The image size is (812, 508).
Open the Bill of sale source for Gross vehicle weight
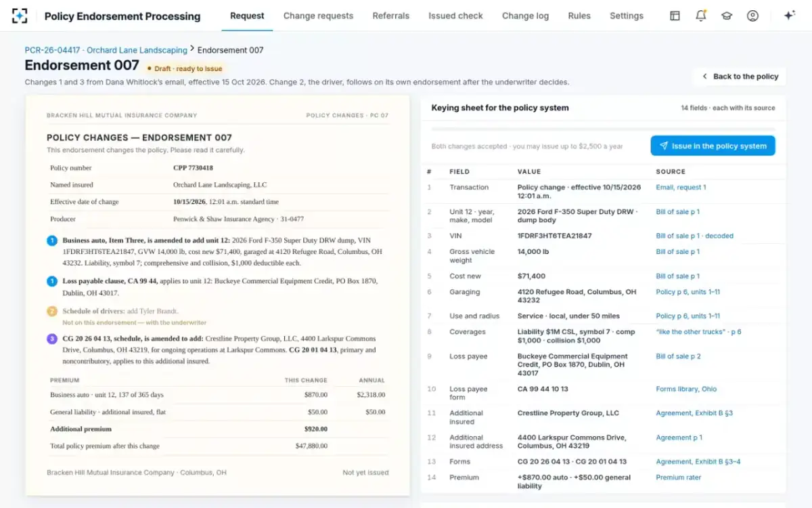[677, 252]
